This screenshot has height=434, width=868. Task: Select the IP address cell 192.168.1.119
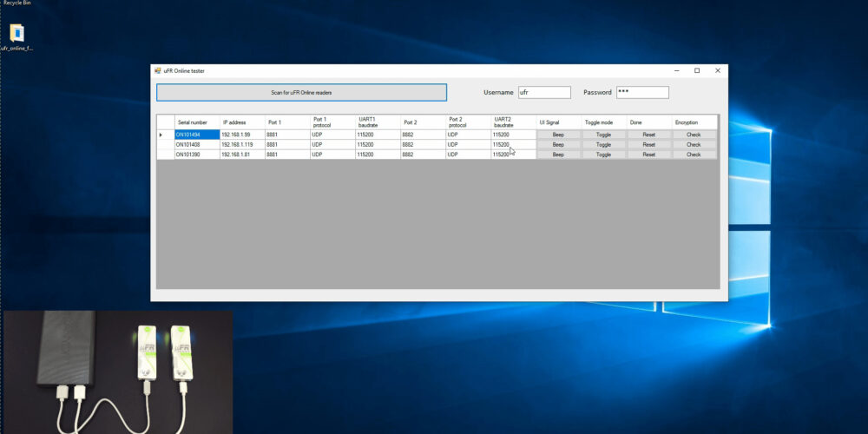point(242,144)
